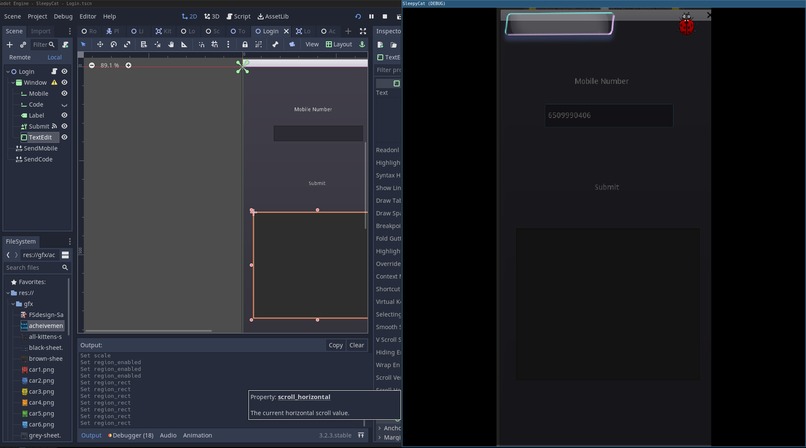806x448 pixels.
Task: Open the Project menu
Action: (x=37, y=16)
